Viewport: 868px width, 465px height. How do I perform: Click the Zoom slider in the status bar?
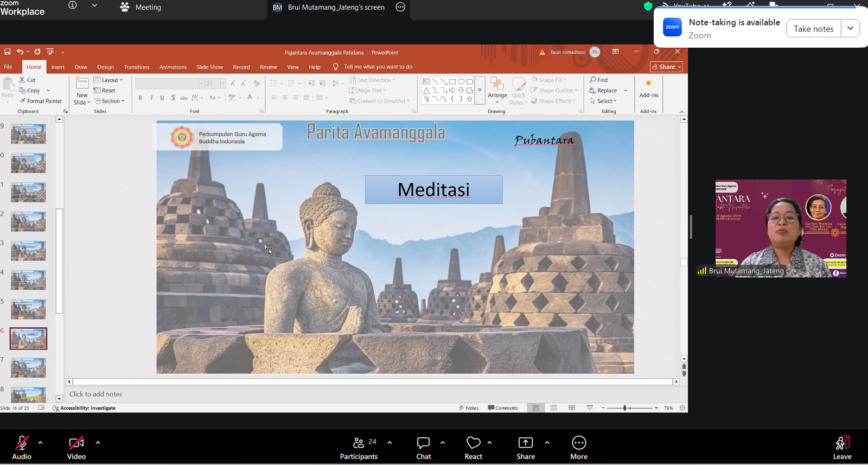pos(629,408)
